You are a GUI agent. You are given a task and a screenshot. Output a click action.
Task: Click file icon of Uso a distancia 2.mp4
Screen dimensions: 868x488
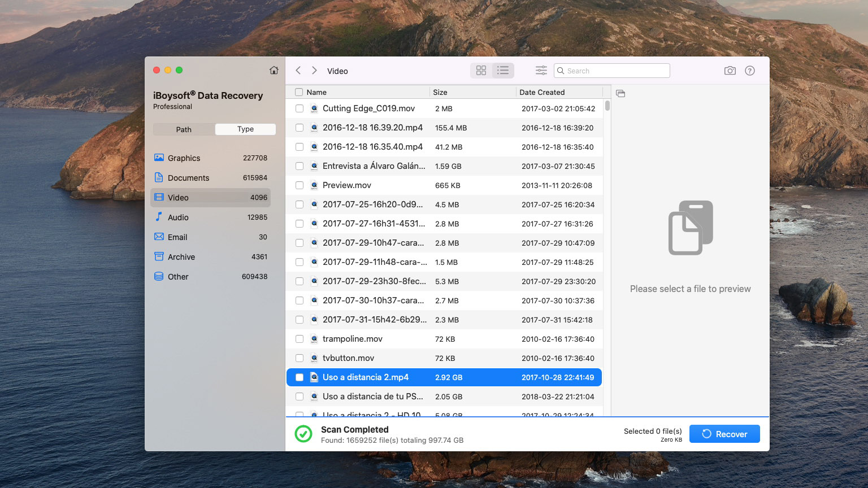pyautogui.click(x=314, y=377)
